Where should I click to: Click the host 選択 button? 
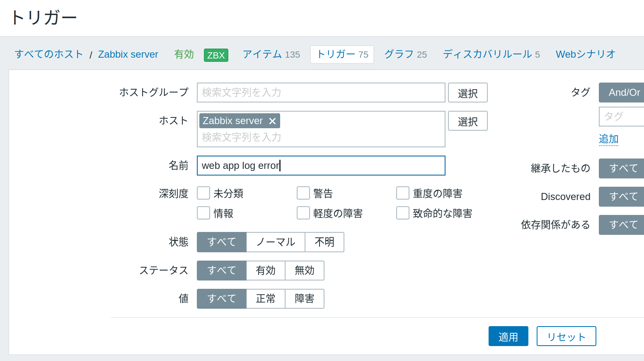click(x=467, y=121)
